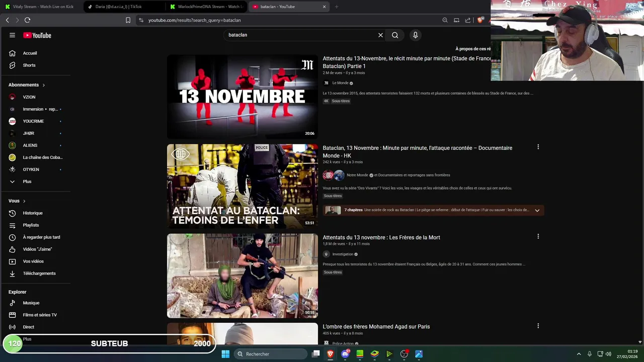Run search with the magnifier button
The height and width of the screenshot is (362, 644).
[395, 35]
